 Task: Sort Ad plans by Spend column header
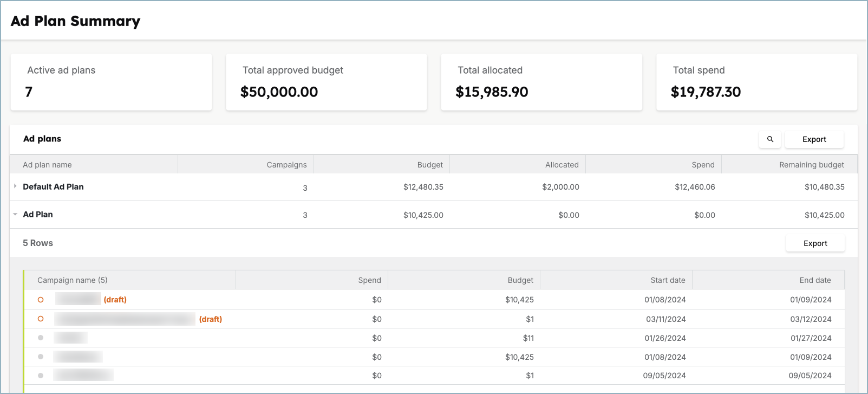click(703, 165)
